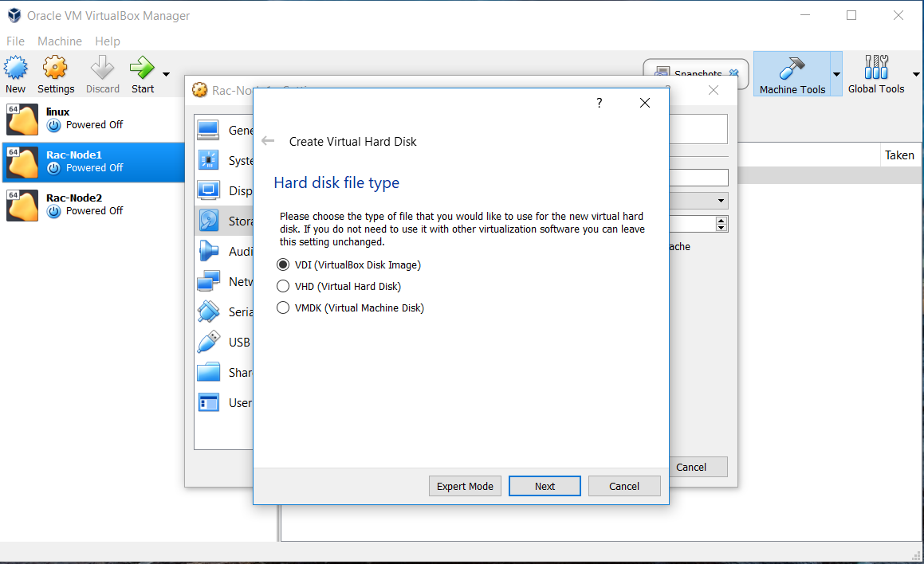Click the Snapshots tab button

(x=696, y=74)
